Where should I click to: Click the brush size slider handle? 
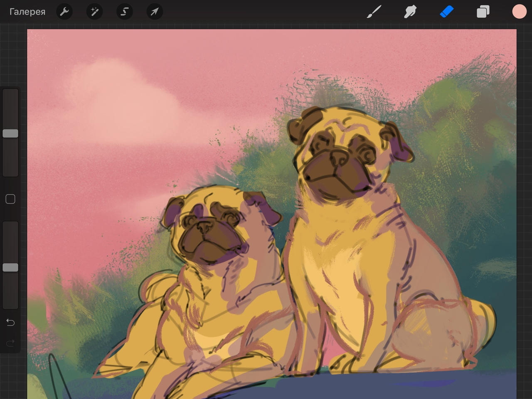10,133
